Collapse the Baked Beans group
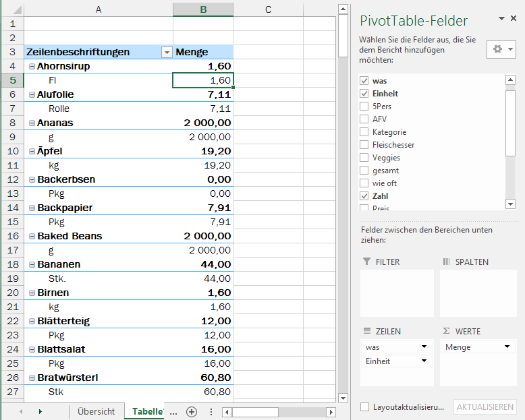 point(32,237)
